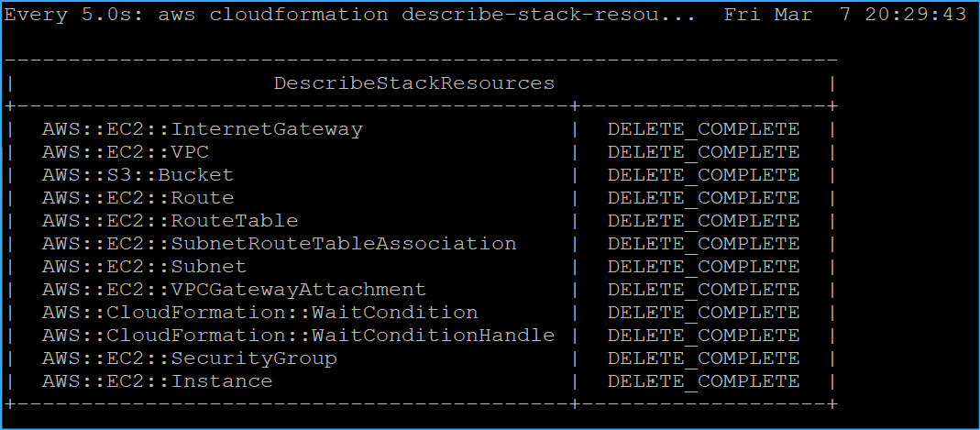This screenshot has height=430, width=980.
Task: Click the AWS::EC2::SubnetRouteTableAssociation entry
Action: [279, 244]
